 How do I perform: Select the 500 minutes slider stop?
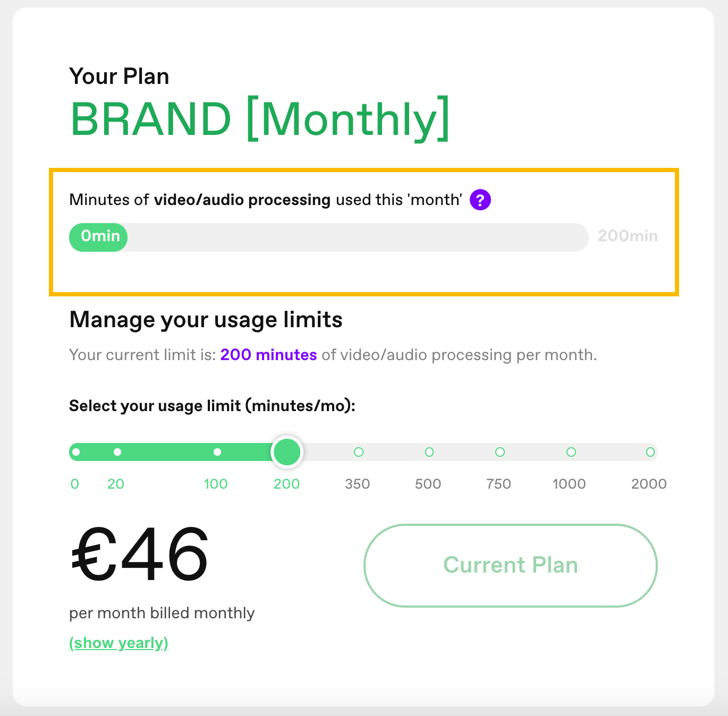pos(429,452)
